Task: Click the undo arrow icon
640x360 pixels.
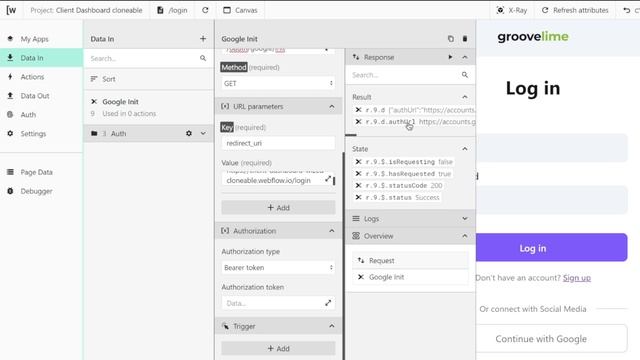Action: (x=627, y=10)
